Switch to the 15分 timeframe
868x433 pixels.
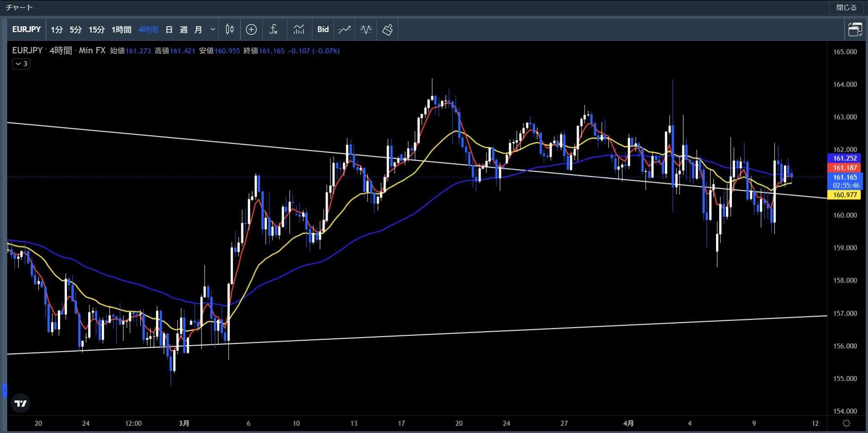pos(96,30)
